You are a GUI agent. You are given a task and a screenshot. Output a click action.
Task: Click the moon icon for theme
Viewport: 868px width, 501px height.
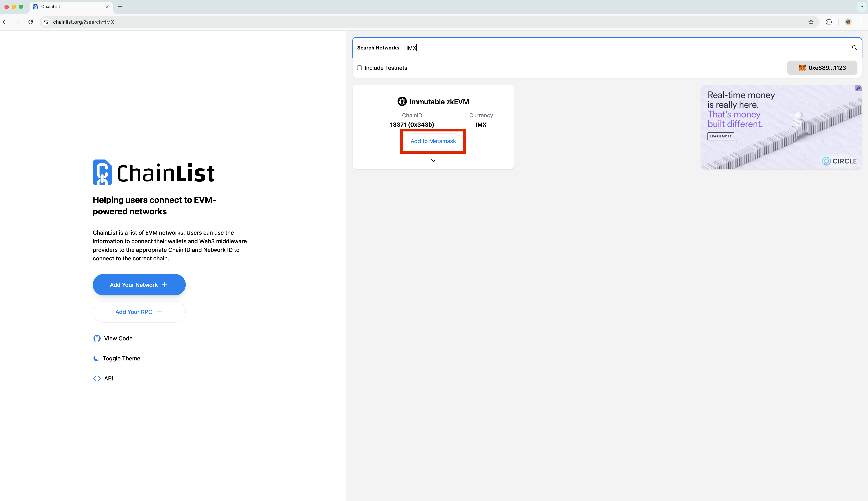pos(96,358)
